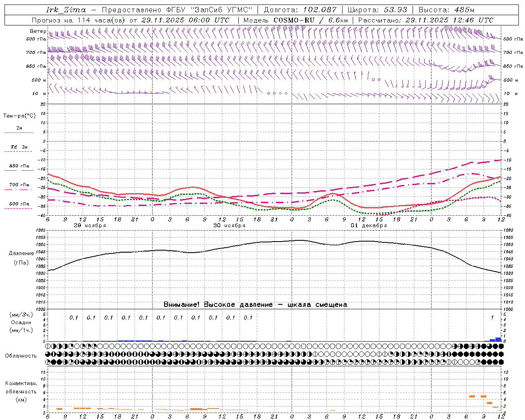Click the pair of calm-wind circles at 500 м
Image resolution: width=525 pixels, height=420 pixels.
376,80
